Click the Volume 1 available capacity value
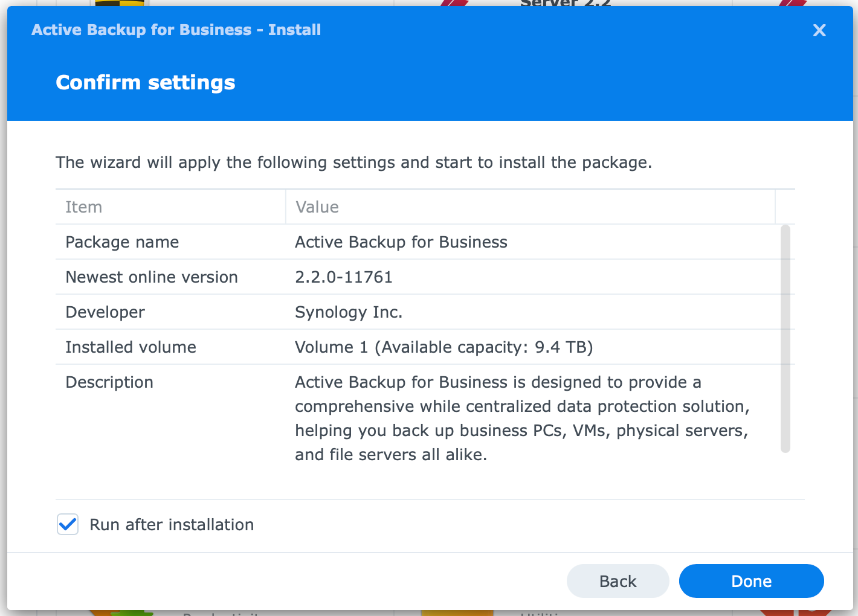The width and height of the screenshot is (858, 616). [x=444, y=347]
